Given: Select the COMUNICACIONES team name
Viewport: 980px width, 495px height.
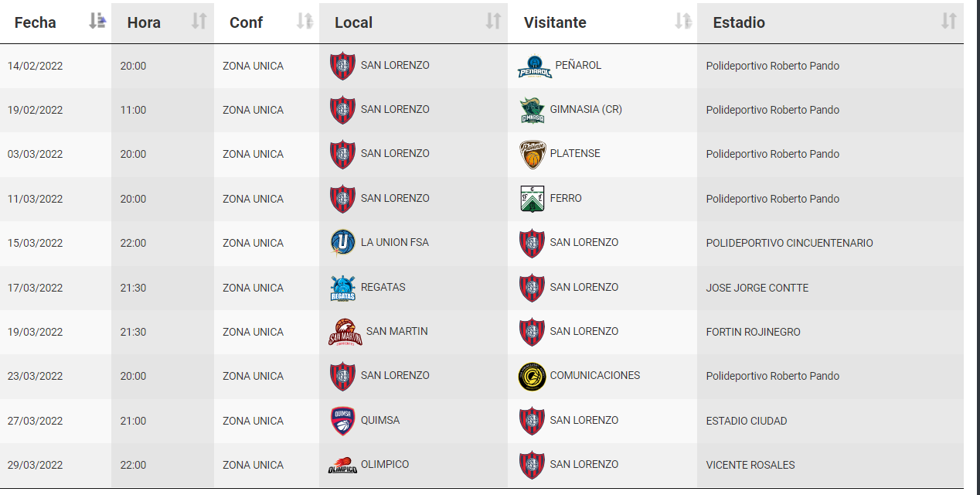Looking at the screenshot, I should tap(595, 376).
